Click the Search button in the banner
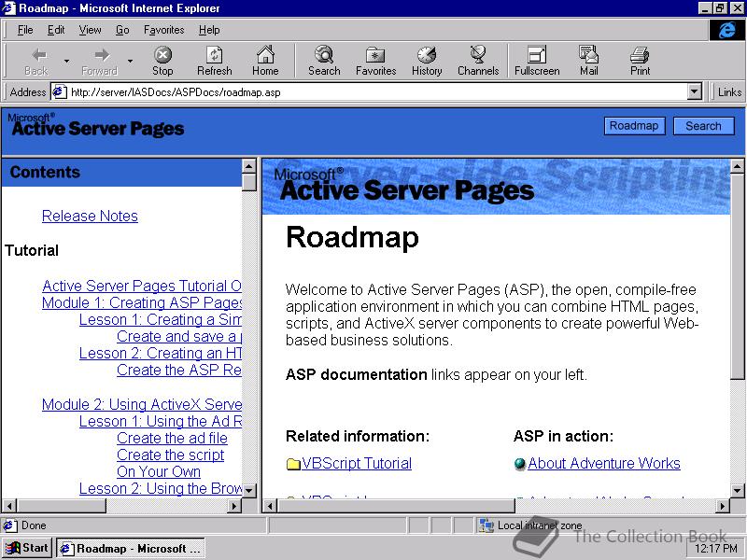Image resolution: width=747 pixels, height=560 pixels. (704, 126)
